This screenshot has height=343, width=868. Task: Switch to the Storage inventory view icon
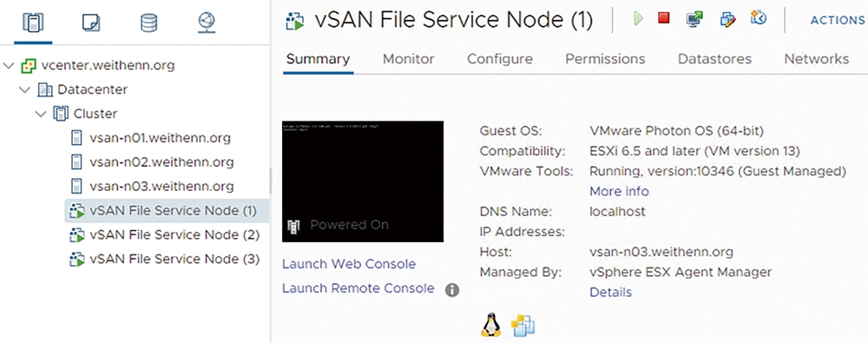[x=149, y=23]
